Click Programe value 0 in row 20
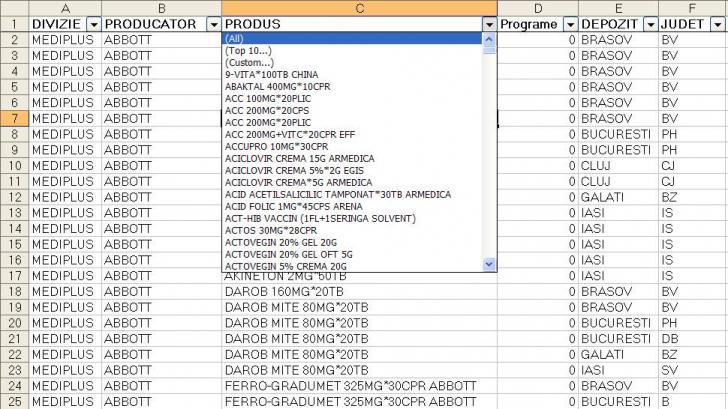 (x=538, y=323)
